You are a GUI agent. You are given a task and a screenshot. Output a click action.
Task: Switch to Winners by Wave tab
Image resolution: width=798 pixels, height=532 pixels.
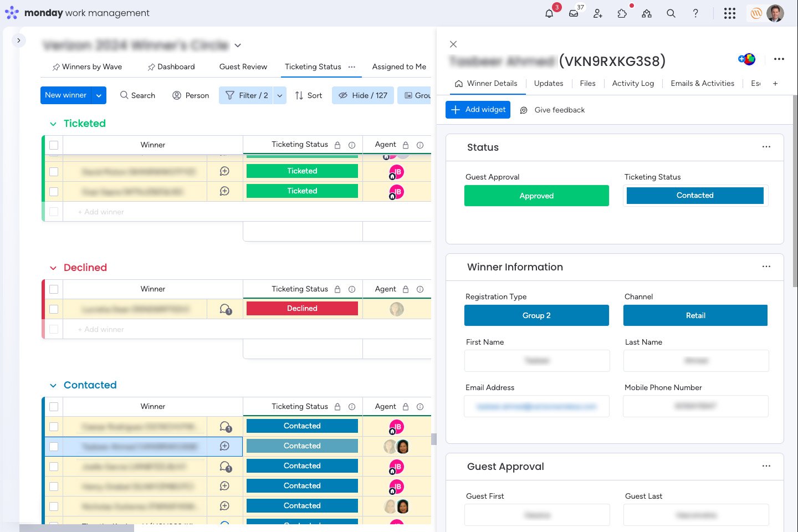pyautogui.click(x=87, y=66)
